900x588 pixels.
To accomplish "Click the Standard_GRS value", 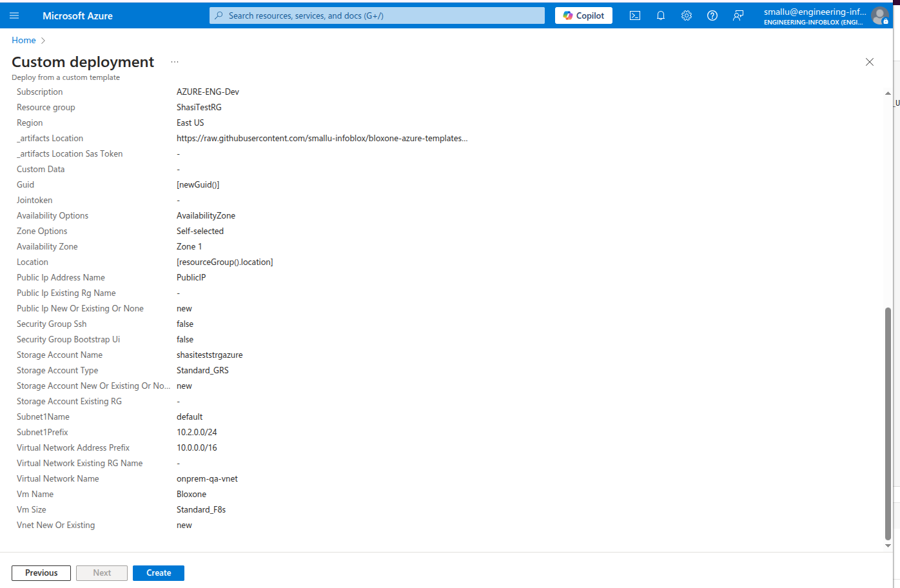I will (202, 370).
